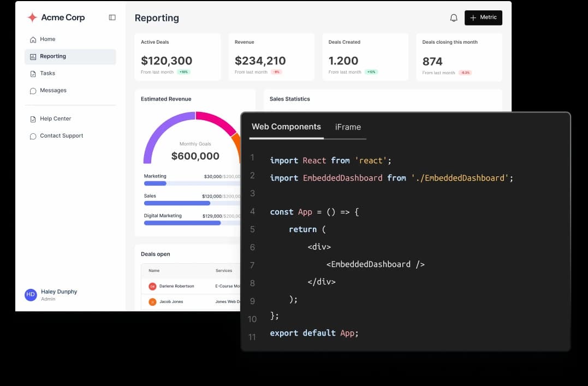The width and height of the screenshot is (588, 386).
Task: Click the Deals Created 1.200 value
Action: pos(343,61)
